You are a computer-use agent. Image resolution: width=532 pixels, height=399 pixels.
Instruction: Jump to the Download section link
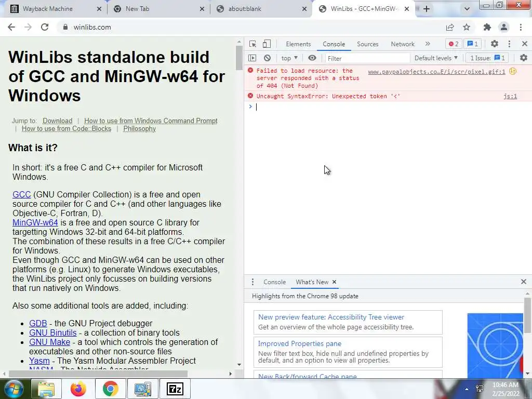pos(57,121)
